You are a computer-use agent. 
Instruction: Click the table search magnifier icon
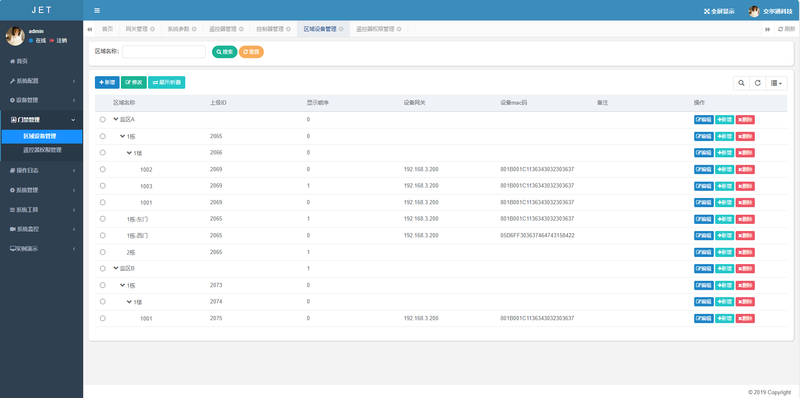[741, 83]
